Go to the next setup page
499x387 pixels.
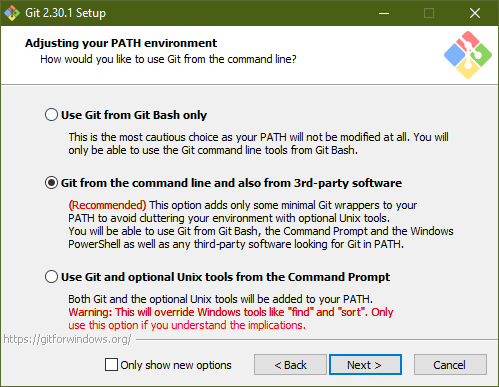point(365,365)
